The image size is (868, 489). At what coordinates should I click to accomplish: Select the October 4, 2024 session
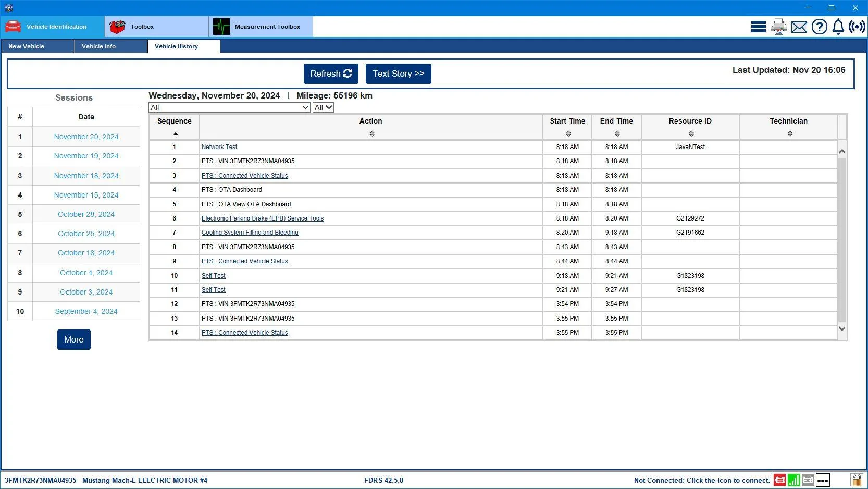click(86, 273)
